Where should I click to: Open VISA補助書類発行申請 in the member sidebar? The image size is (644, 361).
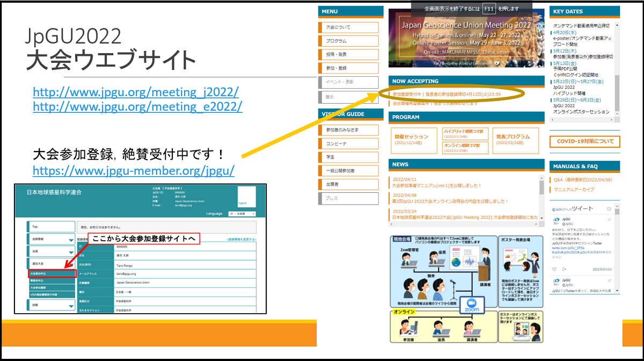pyautogui.click(x=52, y=294)
